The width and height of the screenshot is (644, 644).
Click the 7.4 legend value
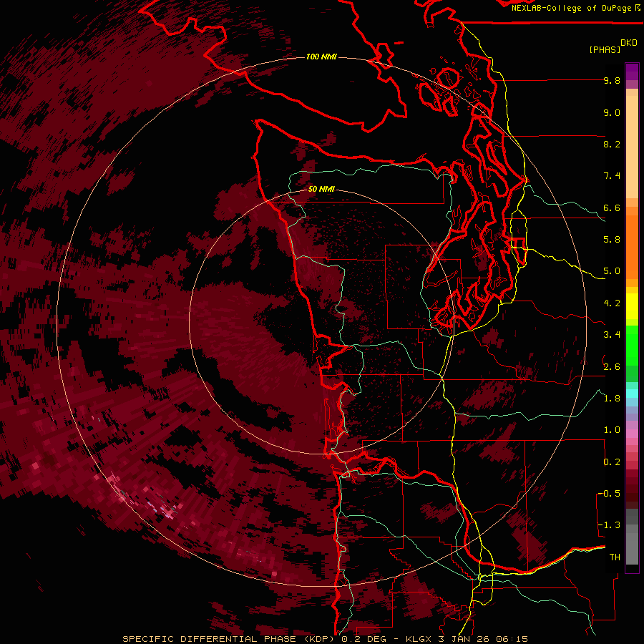tap(612, 176)
